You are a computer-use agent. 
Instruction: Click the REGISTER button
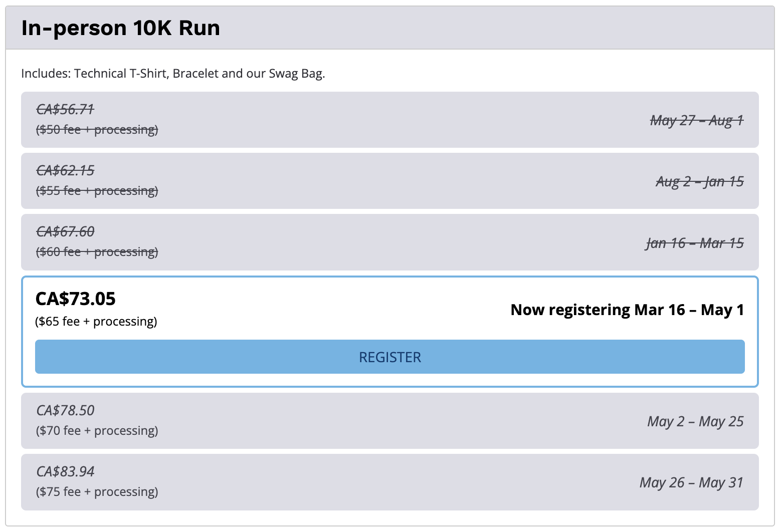click(389, 357)
